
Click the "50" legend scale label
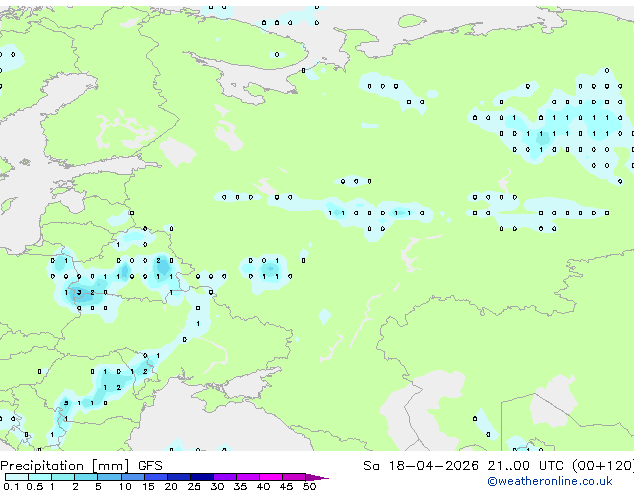tap(309, 486)
